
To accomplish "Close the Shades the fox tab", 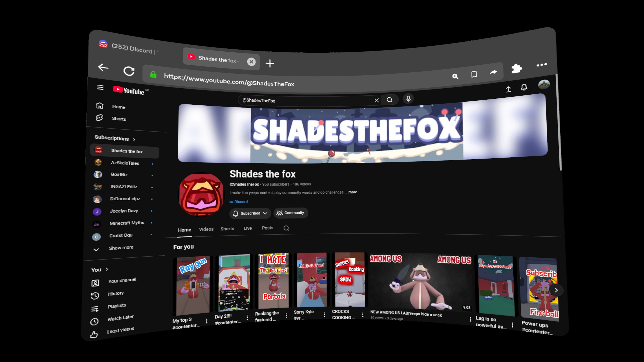I will click(251, 62).
